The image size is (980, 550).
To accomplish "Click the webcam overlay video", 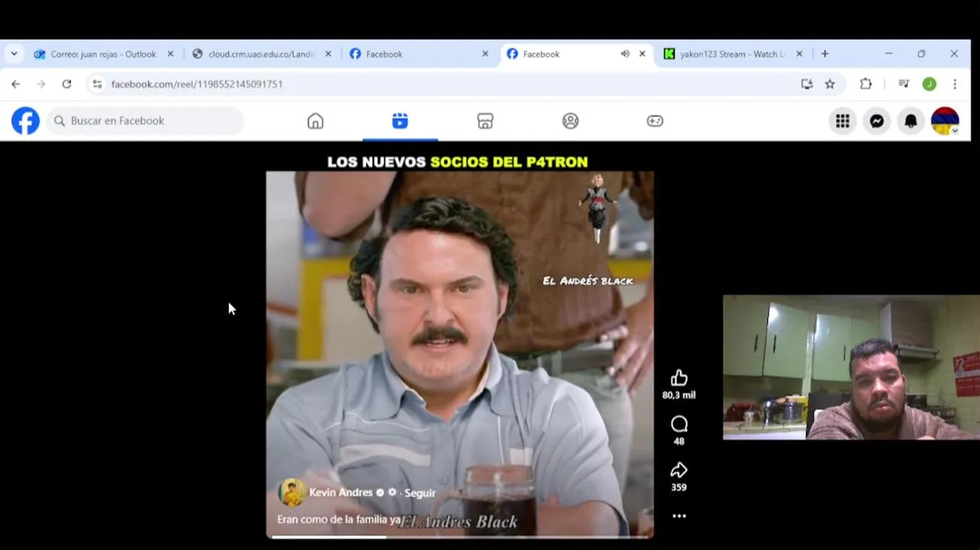I will click(851, 367).
